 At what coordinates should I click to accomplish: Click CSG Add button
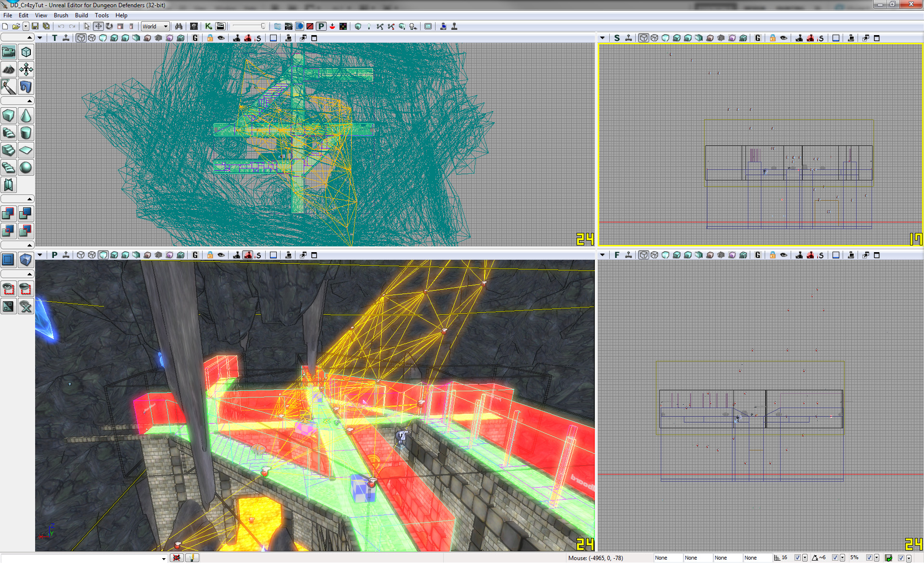pos(9,214)
